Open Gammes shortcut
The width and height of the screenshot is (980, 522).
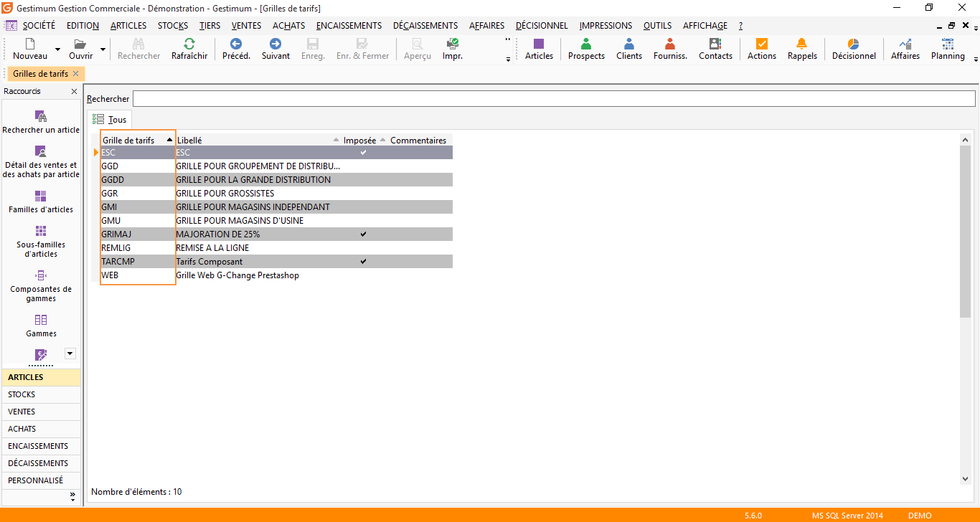[41, 326]
